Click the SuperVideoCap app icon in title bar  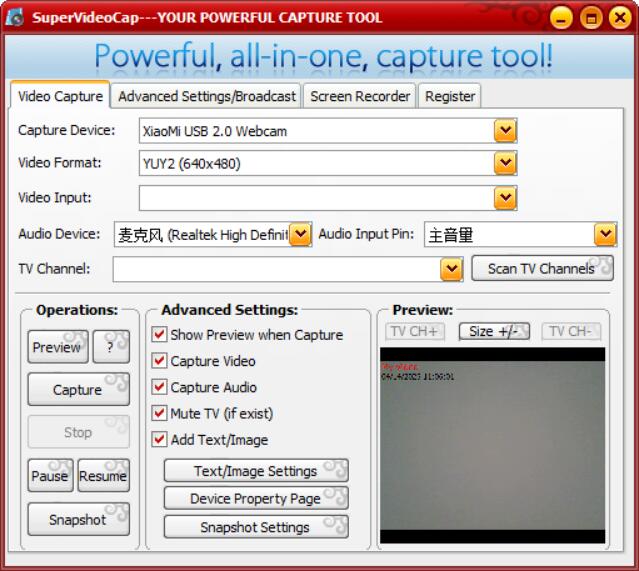14,17
